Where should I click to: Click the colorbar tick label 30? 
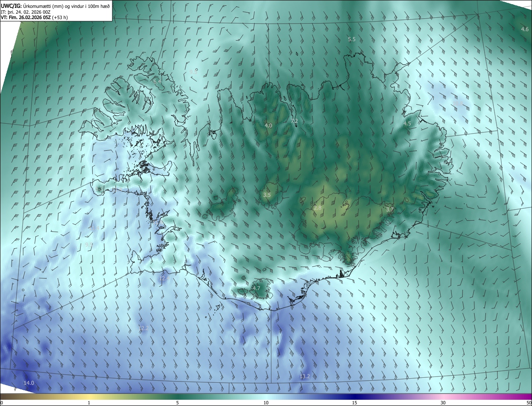pos(443,403)
